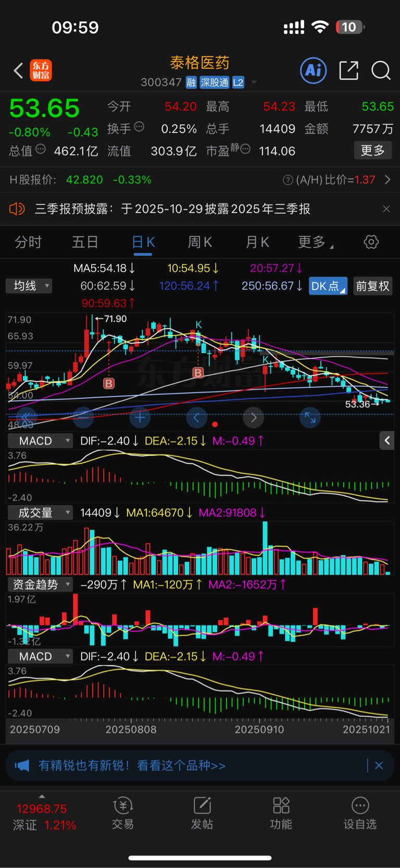400x868 pixels.
Task: Expand the stock title dropdown arrow
Action: pos(254,82)
